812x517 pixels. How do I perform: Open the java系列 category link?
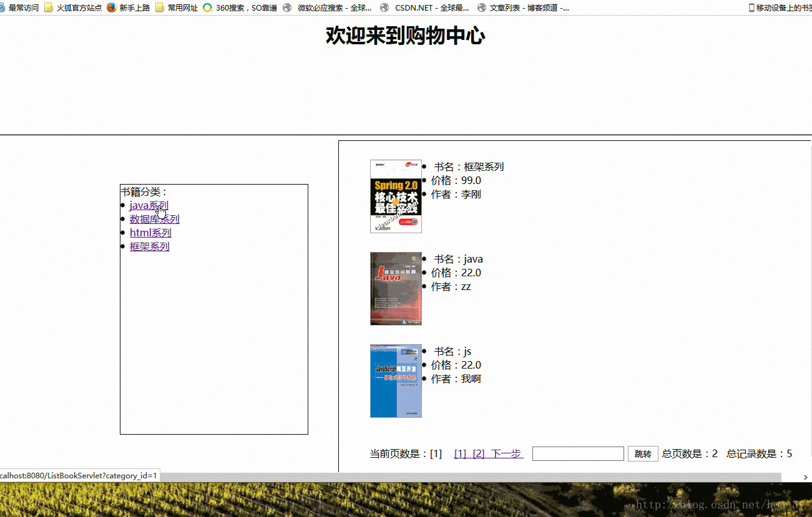point(149,205)
